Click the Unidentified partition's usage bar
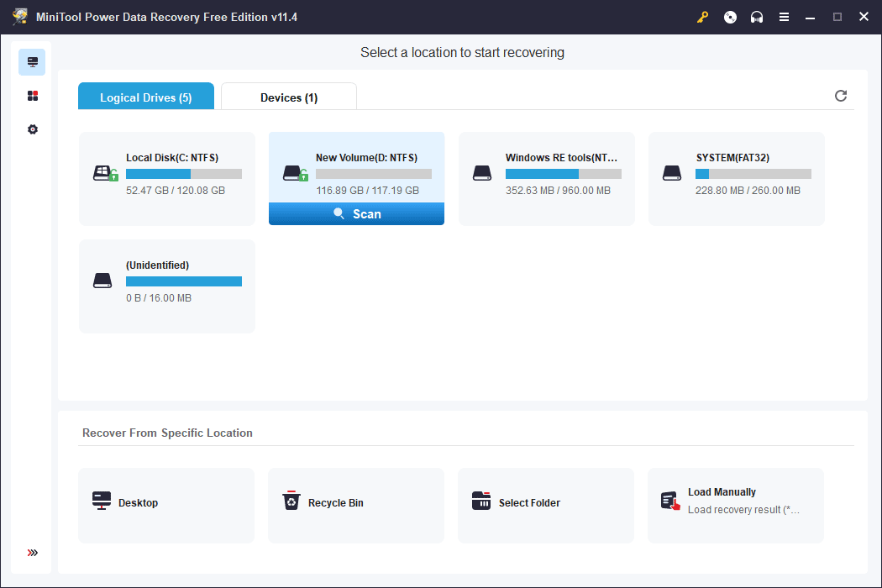 [x=183, y=281]
